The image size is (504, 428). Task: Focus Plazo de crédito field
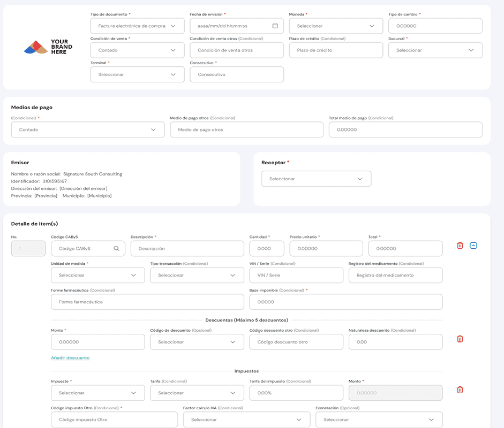[x=336, y=50]
